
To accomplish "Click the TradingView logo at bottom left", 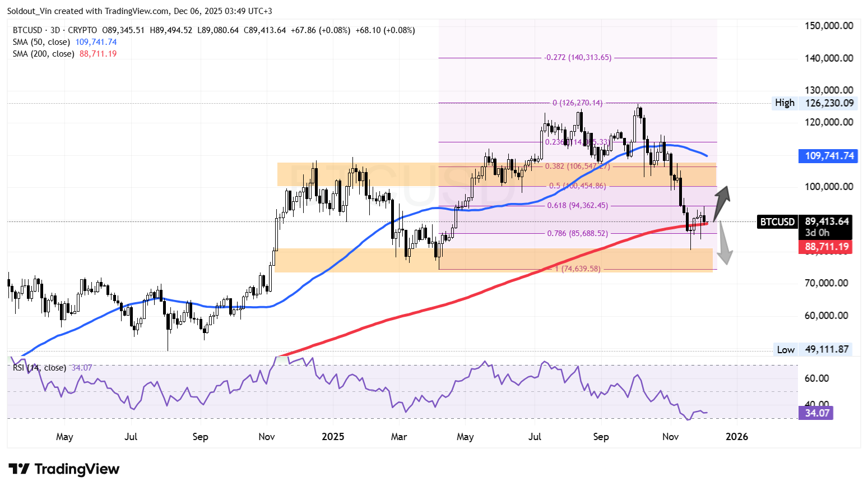I will pyautogui.click(x=64, y=469).
